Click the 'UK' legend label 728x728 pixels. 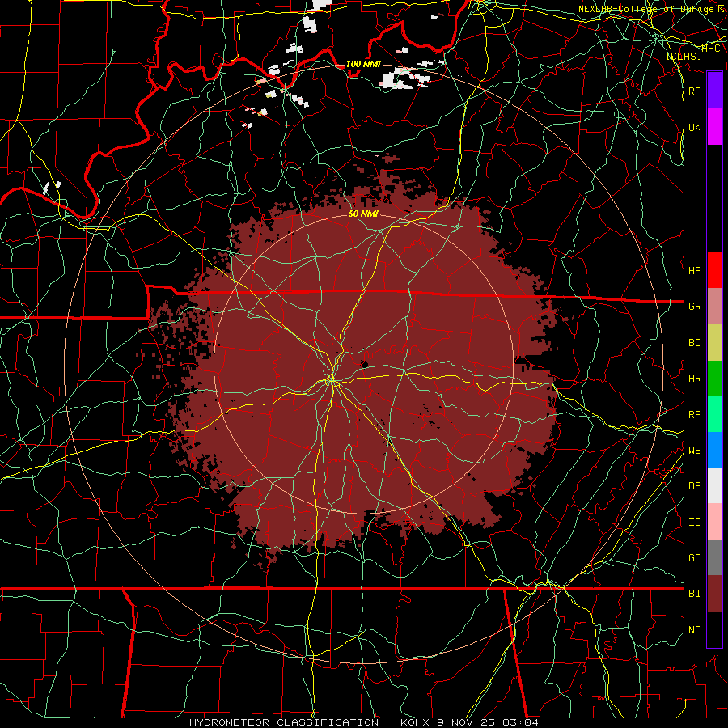[x=694, y=127]
